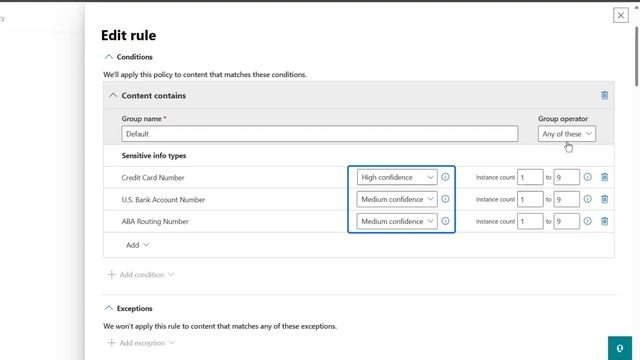Close the Edit rule panel
640x360 pixels.
tap(620, 16)
